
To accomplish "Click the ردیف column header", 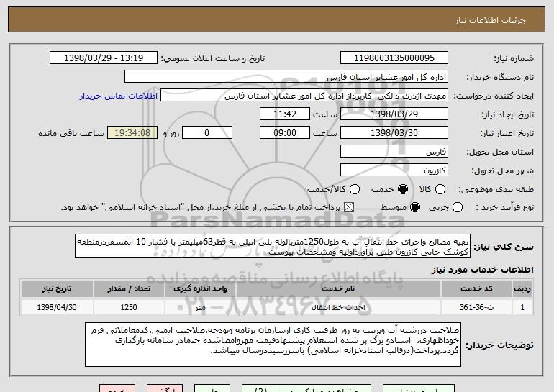I will click(x=522, y=289).
